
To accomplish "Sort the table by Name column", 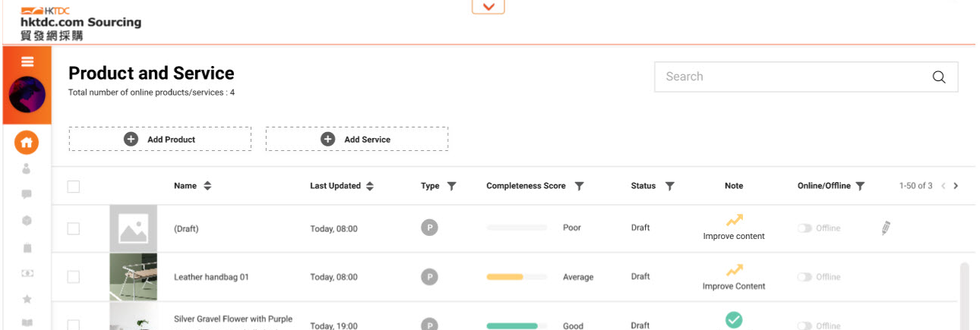I will coord(207,186).
